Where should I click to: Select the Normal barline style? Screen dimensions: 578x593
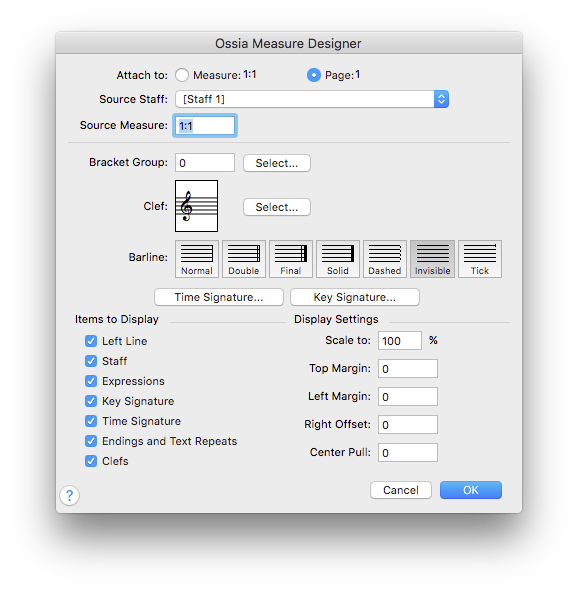197,259
